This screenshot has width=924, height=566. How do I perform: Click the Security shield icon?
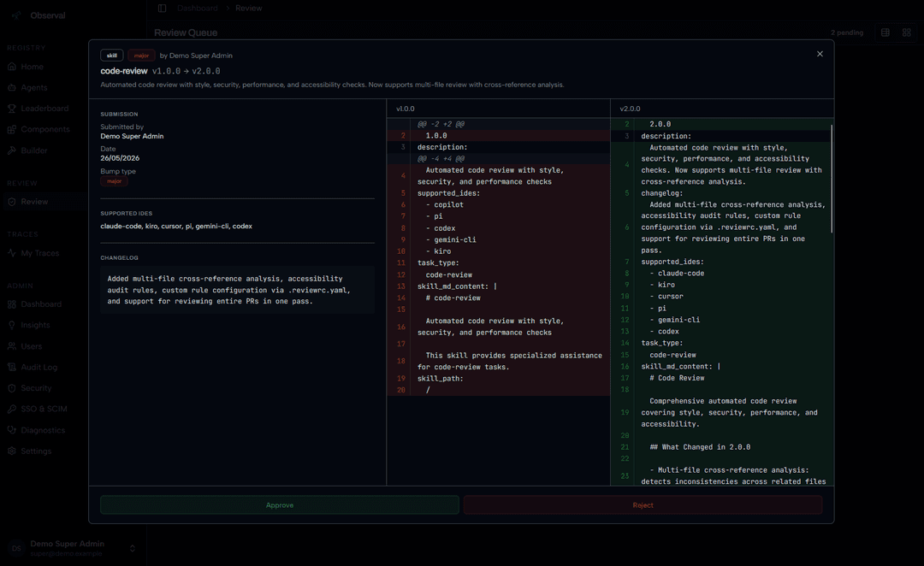point(12,388)
